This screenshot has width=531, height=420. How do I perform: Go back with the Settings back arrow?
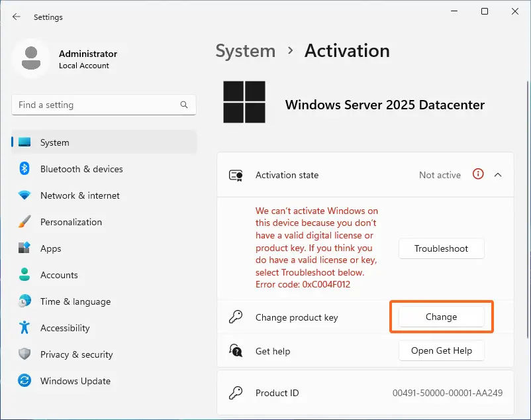coord(17,17)
